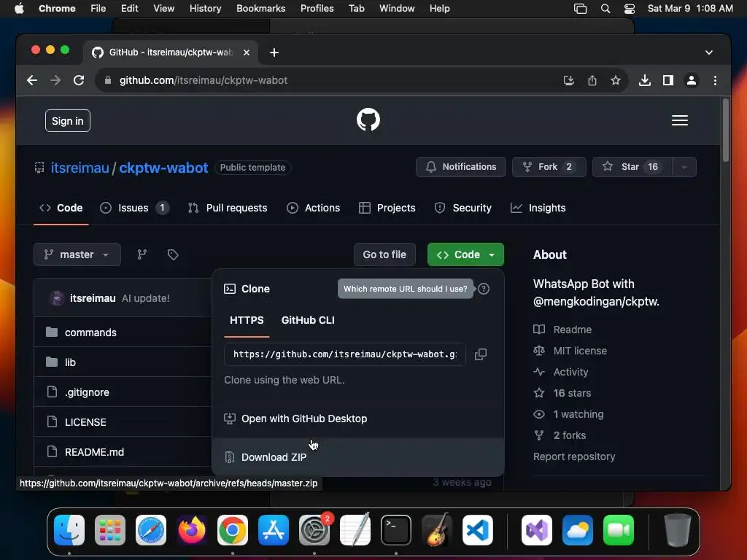This screenshot has height=560, width=747.
Task: Open Terminal from the dock
Action: (x=396, y=530)
